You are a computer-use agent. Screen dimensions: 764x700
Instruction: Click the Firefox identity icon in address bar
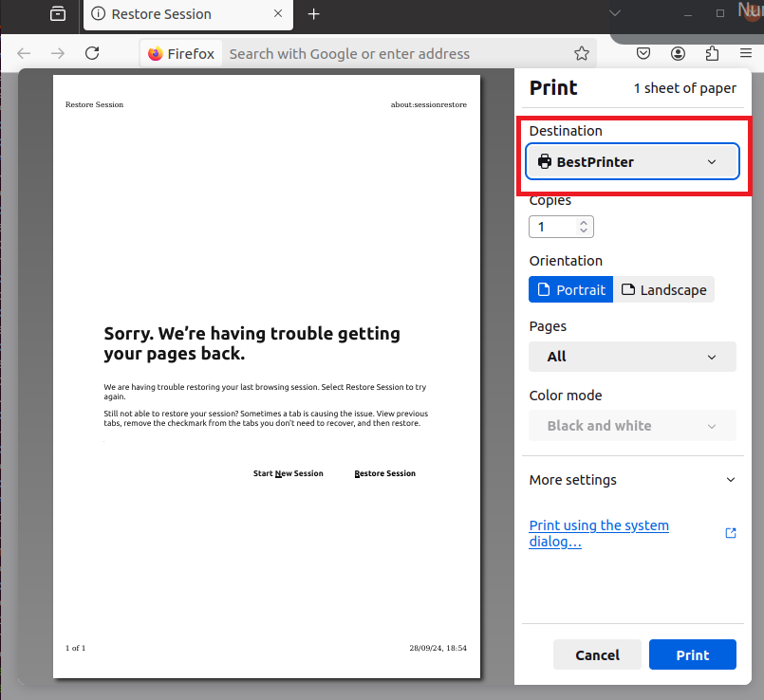(181, 53)
